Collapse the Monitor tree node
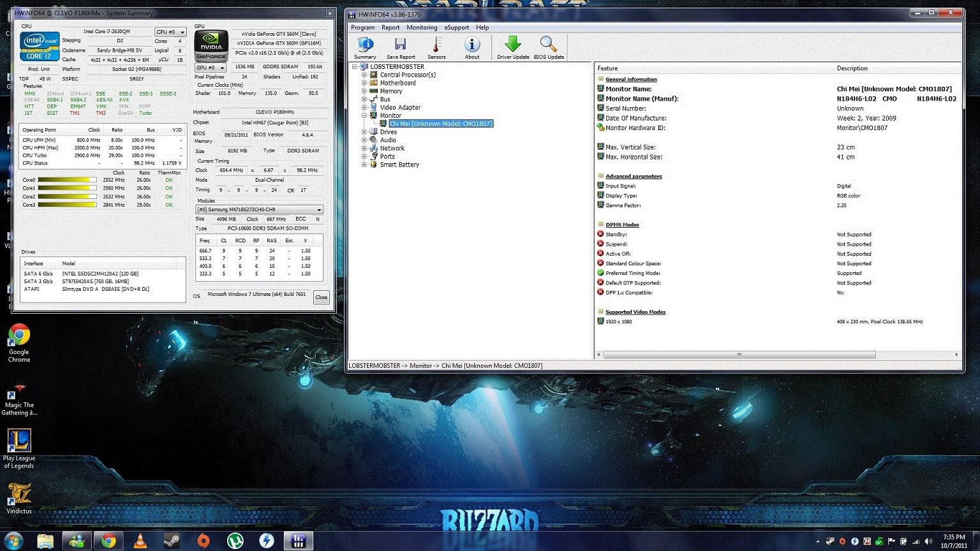This screenshot has height=551, width=980. [364, 115]
